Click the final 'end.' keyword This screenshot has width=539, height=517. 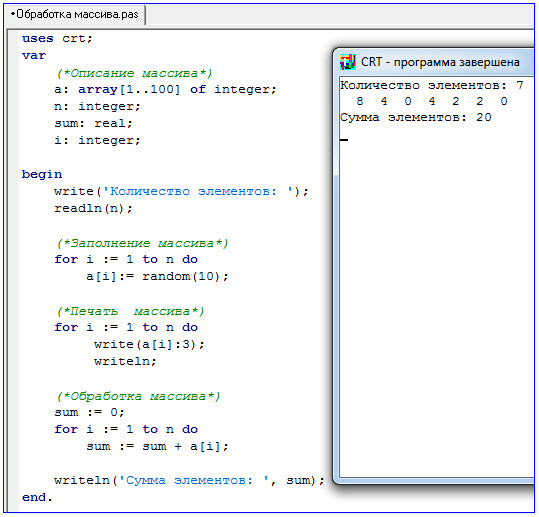coord(37,497)
